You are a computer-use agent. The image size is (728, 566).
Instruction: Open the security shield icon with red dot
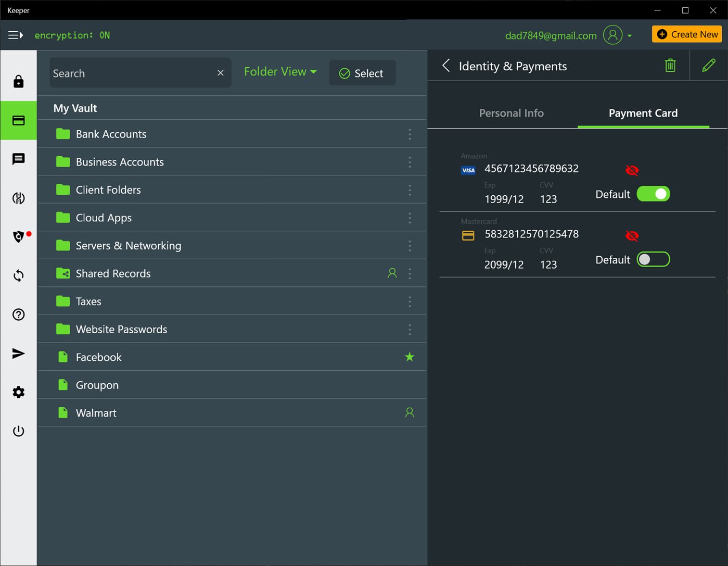(x=19, y=236)
